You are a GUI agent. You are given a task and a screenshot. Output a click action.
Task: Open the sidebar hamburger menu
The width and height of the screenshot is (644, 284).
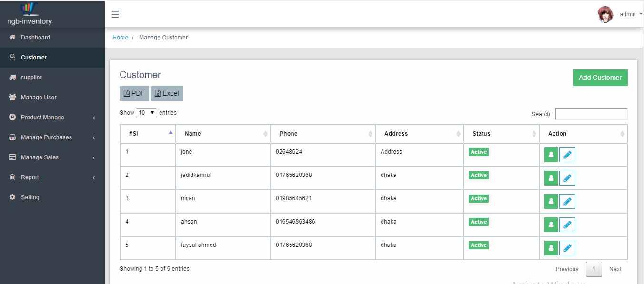click(x=115, y=14)
